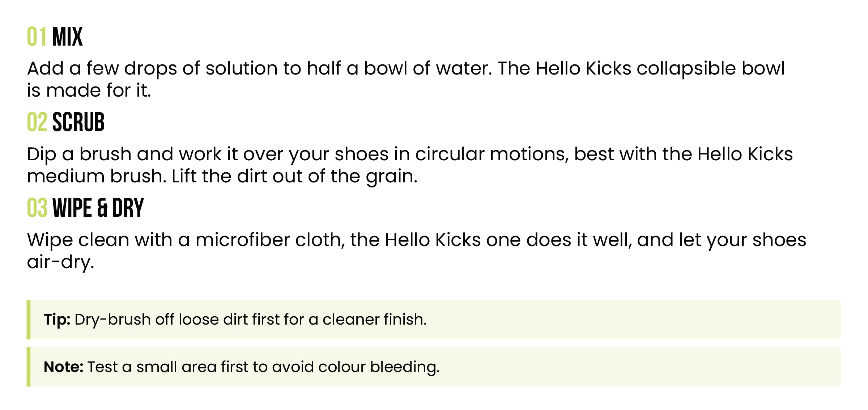Image resolution: width=868 pixels, height=410 pixels.
Task: Click 'cleaner finish' in the Tip
Action: (x=375, y=320)
